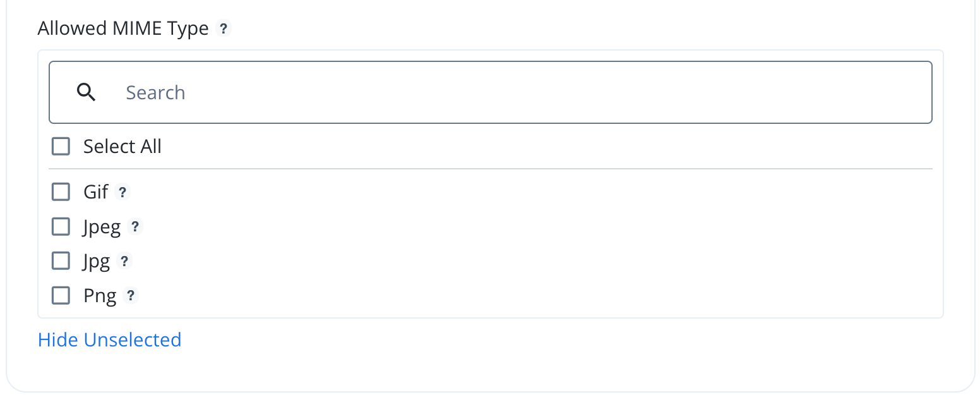
Task: Check the Gif MIME type
Action: pos(60,192)
